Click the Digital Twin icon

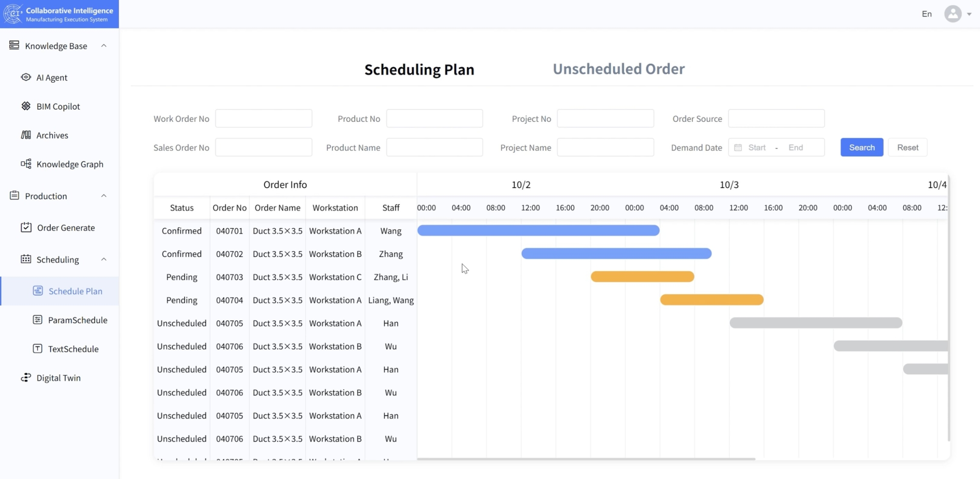click(26, 378)
